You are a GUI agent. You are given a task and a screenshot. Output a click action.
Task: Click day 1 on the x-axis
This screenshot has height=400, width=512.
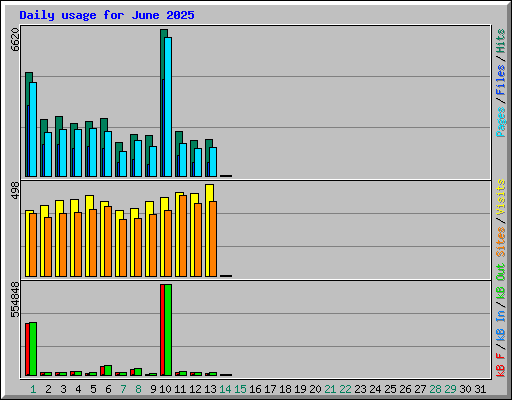(x=33, y=389)
